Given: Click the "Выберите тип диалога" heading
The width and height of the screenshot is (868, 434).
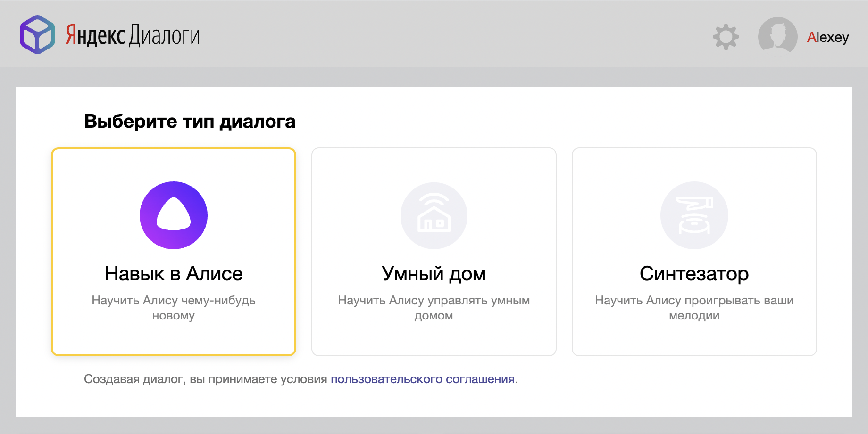Looking at the screenshot, I should coord(190,122).
